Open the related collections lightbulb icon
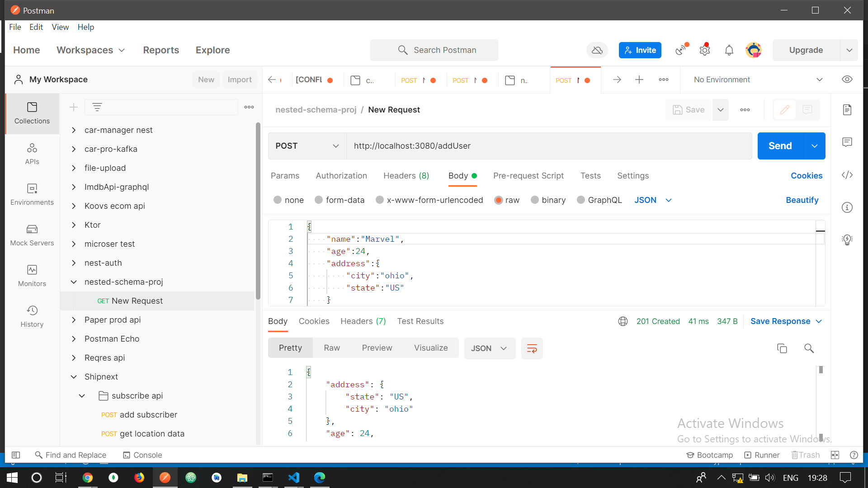The width and height of the screenshot is (868, 488). [x=847, y=240]
